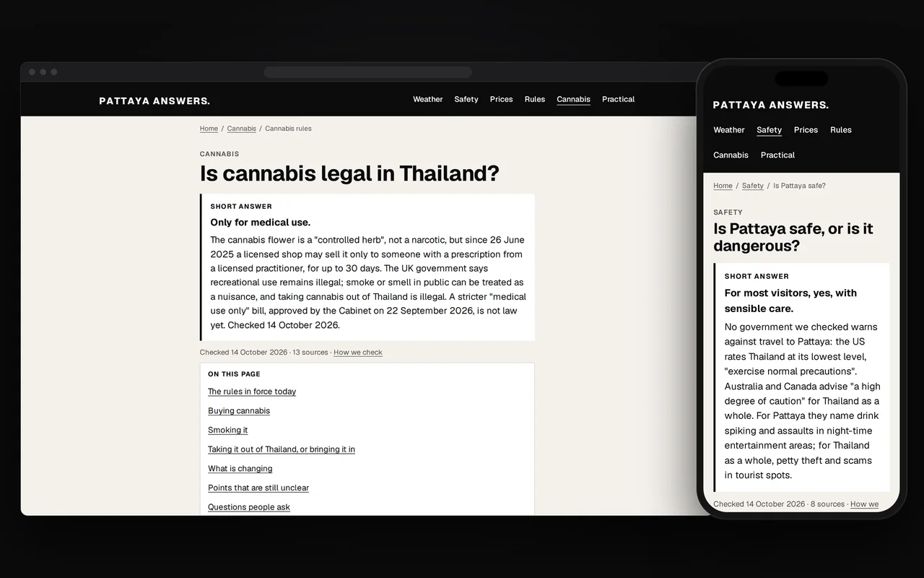This screenshot has height=578, width=924.
Task: Jump to 'Buying cannabis' section
Action: point(239,411)
